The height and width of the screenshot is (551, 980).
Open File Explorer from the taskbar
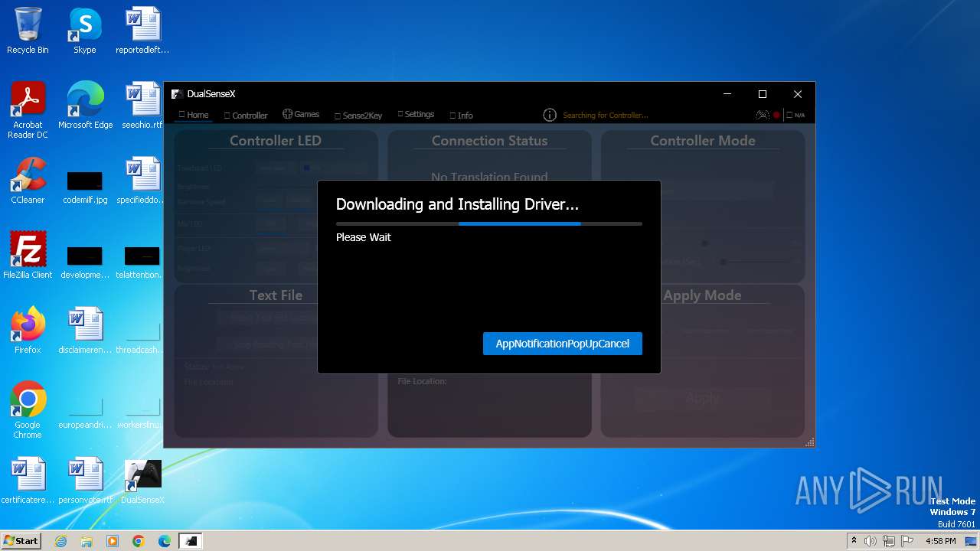(87, 541)
